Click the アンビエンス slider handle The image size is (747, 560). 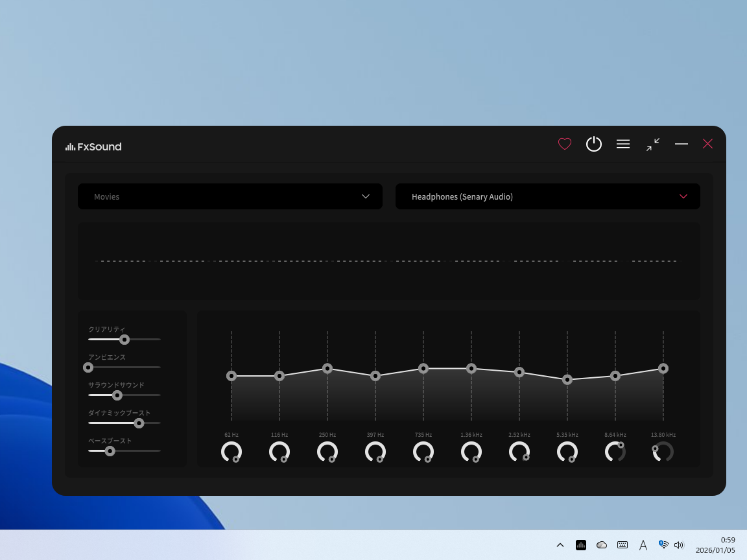pos(88,367)
